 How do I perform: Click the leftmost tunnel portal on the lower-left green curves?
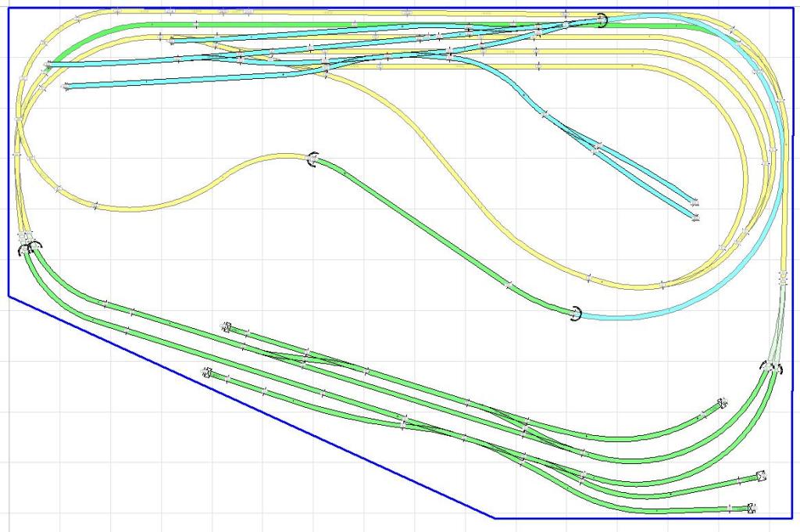click(x=23, y=251)
